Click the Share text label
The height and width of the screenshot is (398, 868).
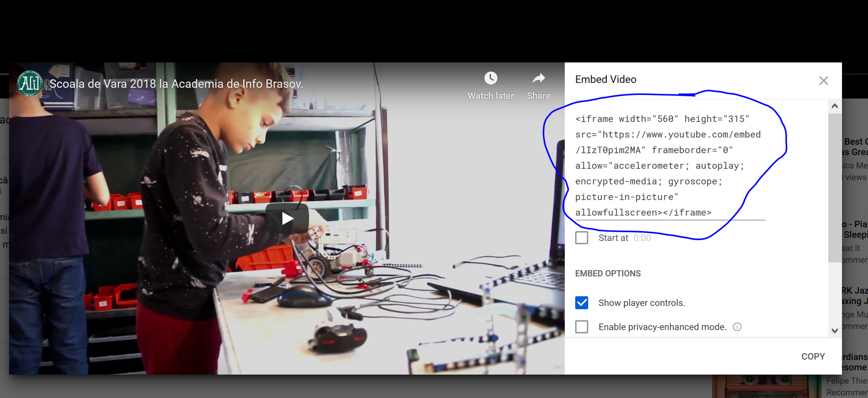tap(539, 96)
